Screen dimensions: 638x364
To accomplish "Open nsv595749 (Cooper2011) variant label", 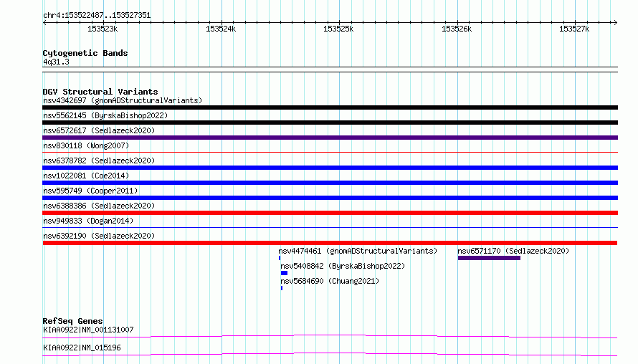I will point(90,191).
